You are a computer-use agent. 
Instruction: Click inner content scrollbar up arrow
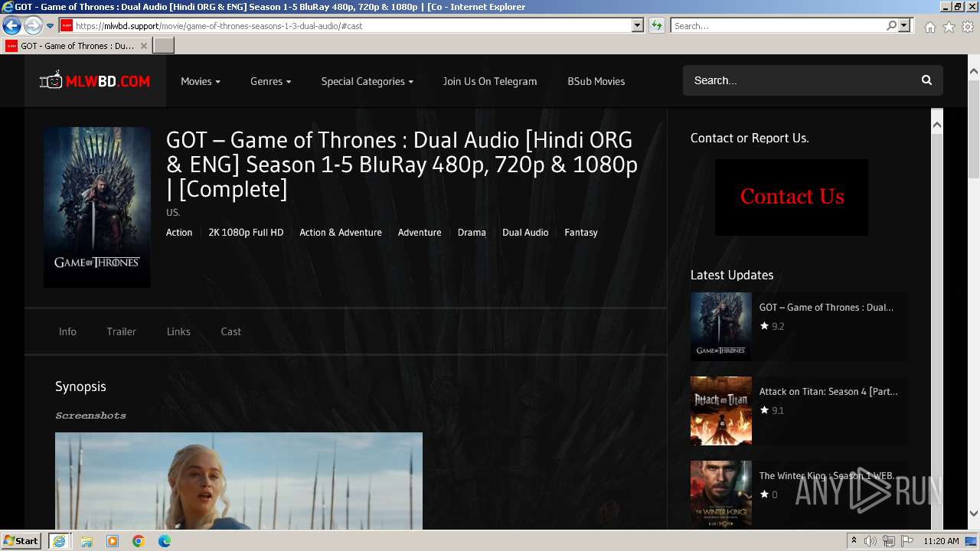tap(936, 124)
